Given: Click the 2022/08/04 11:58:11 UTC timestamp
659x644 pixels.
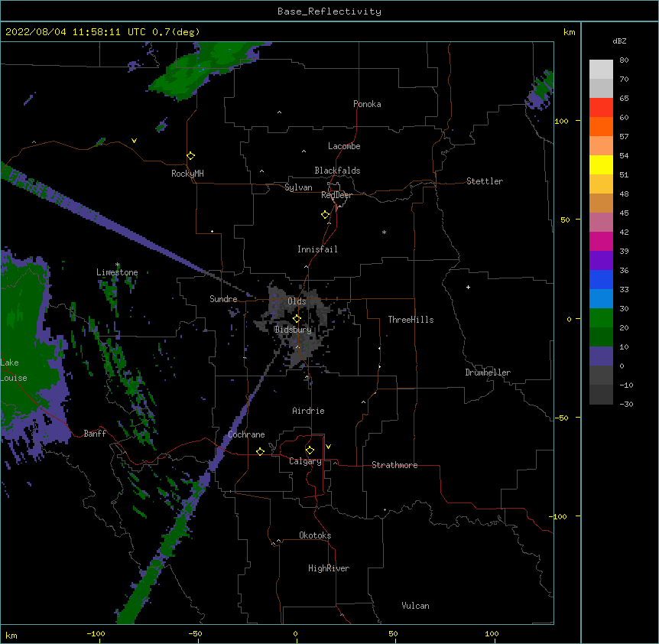Looking at the screenshot, I should click(x=75, y=32).
